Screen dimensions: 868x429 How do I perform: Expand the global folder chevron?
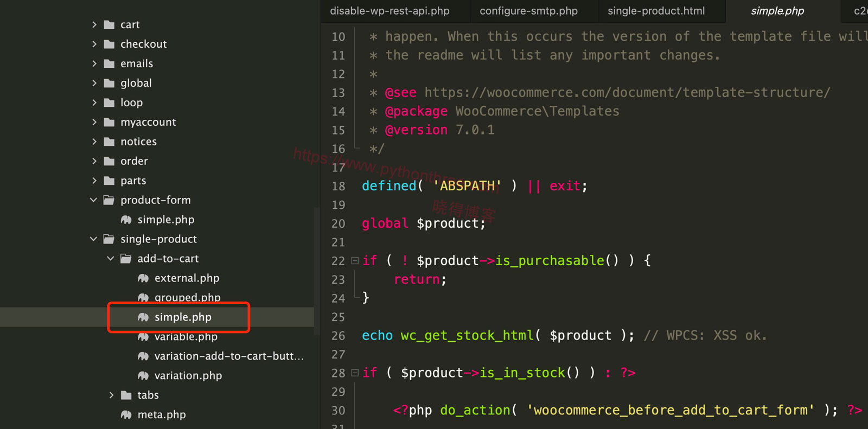94,83
